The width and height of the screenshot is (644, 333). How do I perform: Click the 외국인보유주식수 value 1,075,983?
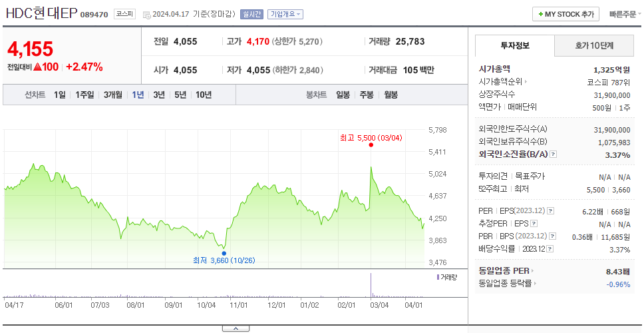(x=614, y=143)
